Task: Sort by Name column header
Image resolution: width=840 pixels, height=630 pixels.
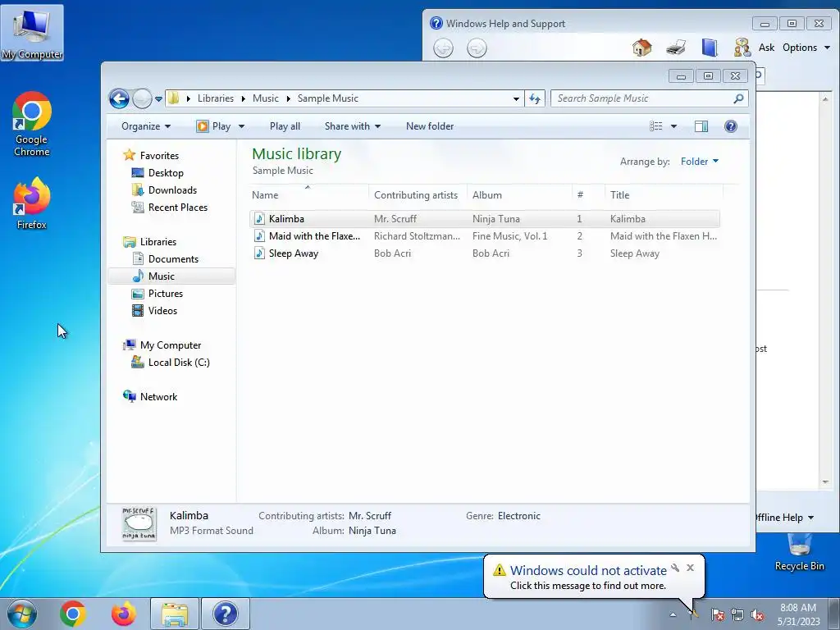Action: click(309, 195)
